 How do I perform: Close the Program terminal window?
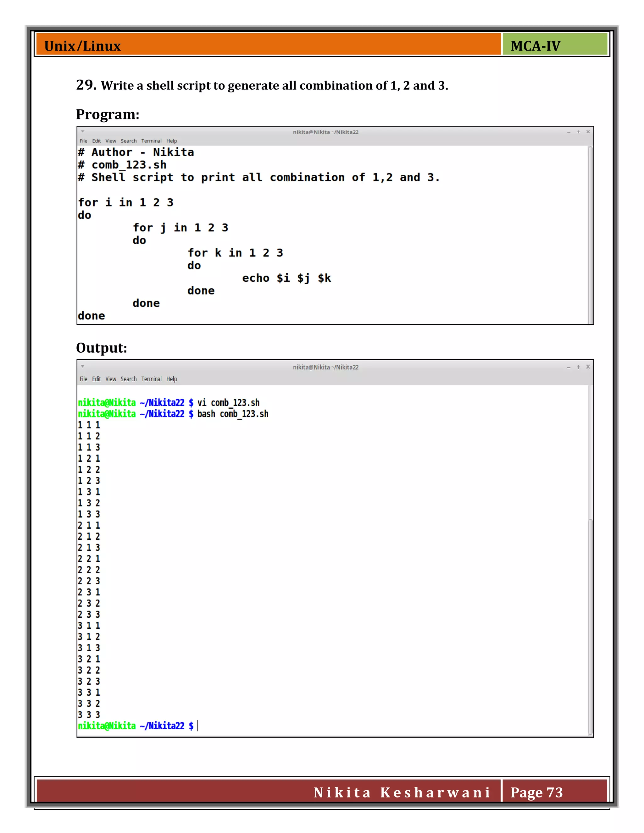(x=588, y=132)
